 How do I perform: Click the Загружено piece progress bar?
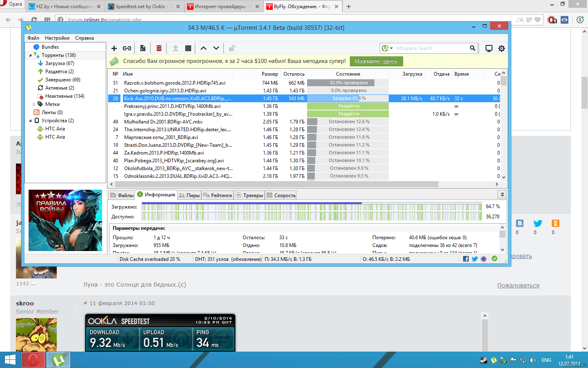pos(312,207)
